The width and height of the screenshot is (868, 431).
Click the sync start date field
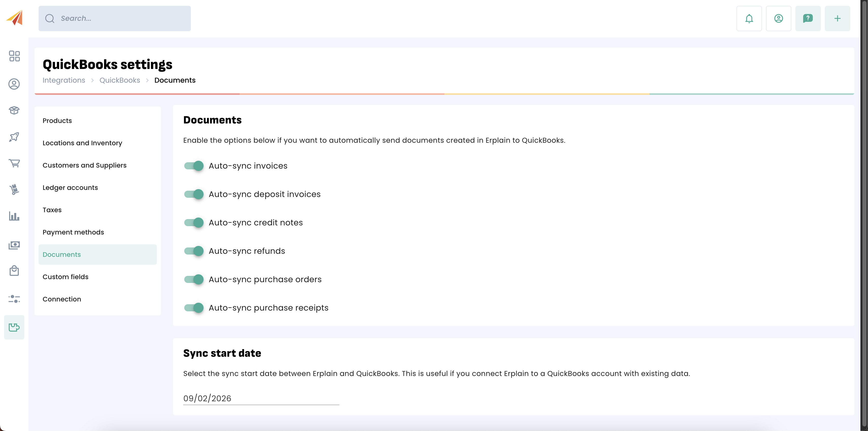(261, 398)
